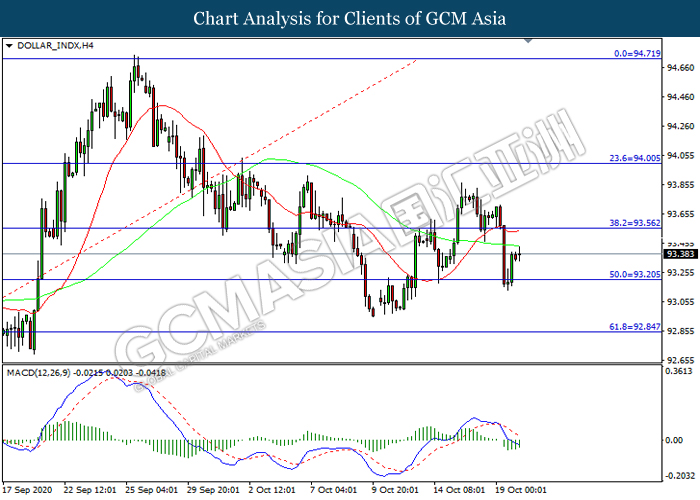Select the 61.8=92.847 Fibonacci level label
Viewport: 700px width, 500px height.
(x=635, y=327)
